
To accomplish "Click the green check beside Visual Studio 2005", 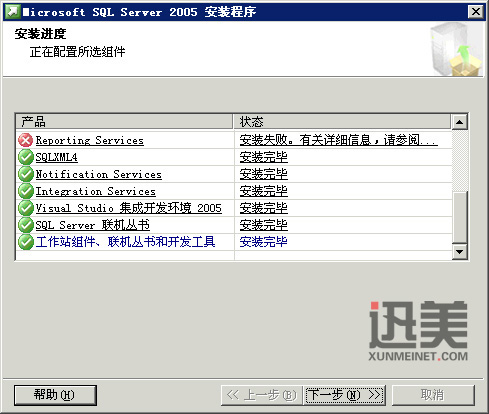I will point(25,208).
